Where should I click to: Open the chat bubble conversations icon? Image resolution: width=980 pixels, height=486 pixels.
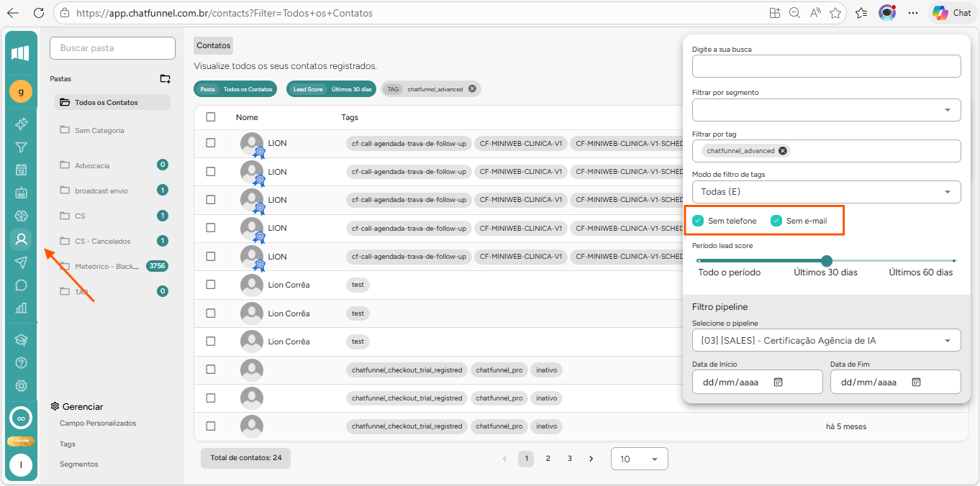pos(21,285)
